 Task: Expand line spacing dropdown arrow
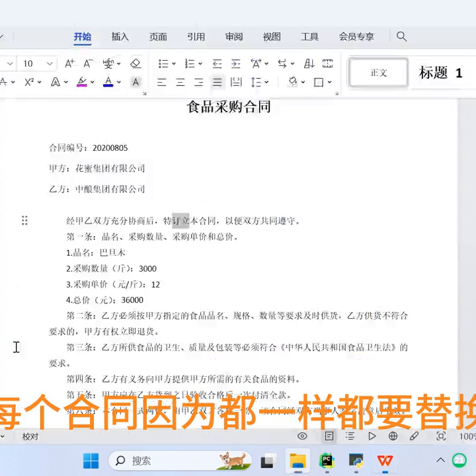coord(266,82)
